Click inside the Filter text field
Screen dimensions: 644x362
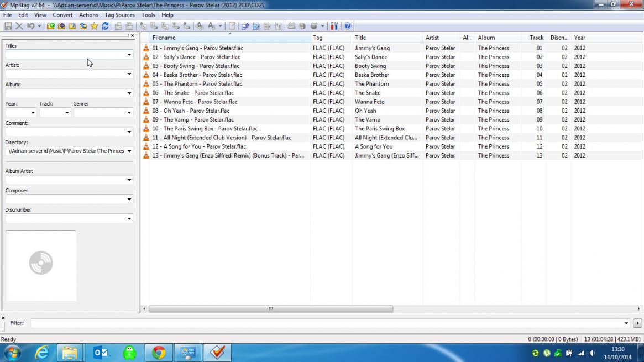coord(326,323)
